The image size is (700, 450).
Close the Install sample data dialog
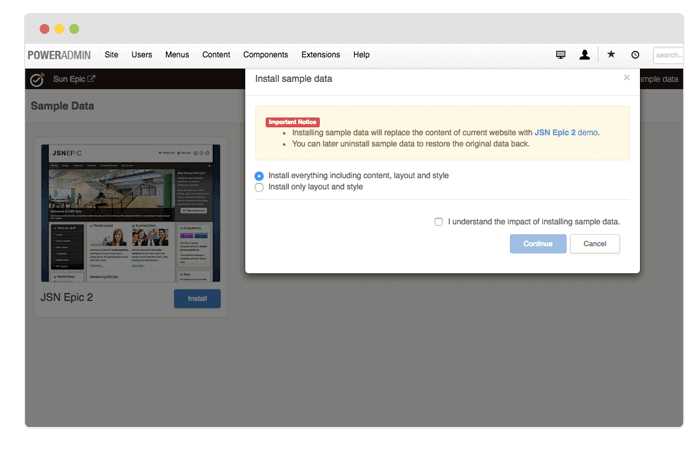click(627, 77)
